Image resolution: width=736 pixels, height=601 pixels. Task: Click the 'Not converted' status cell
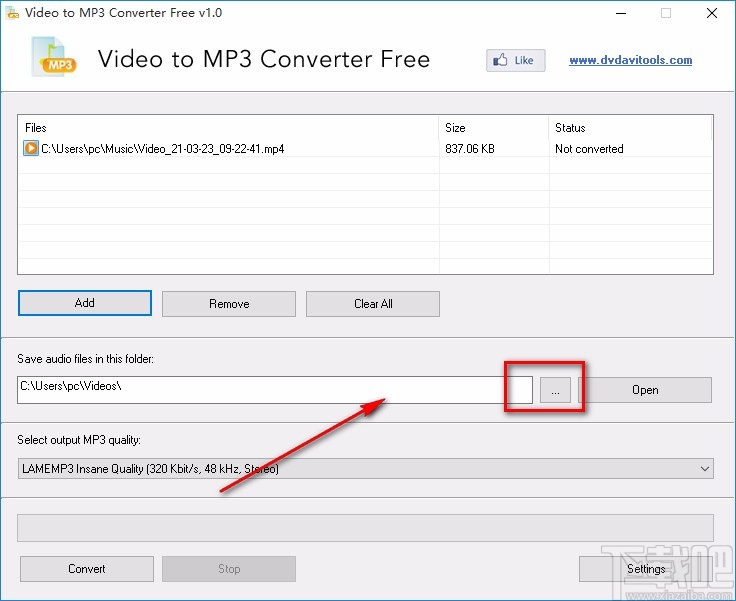pyautogui.click(x=589, y=149)
